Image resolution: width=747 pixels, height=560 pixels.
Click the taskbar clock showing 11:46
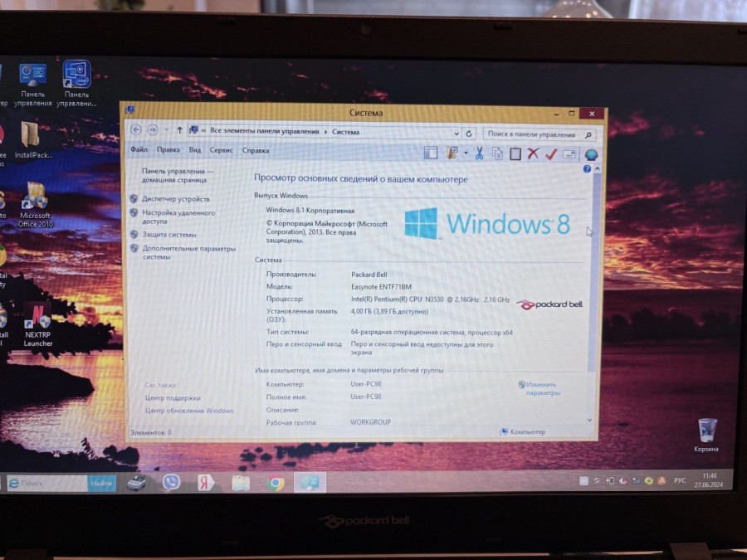point(709,480)
